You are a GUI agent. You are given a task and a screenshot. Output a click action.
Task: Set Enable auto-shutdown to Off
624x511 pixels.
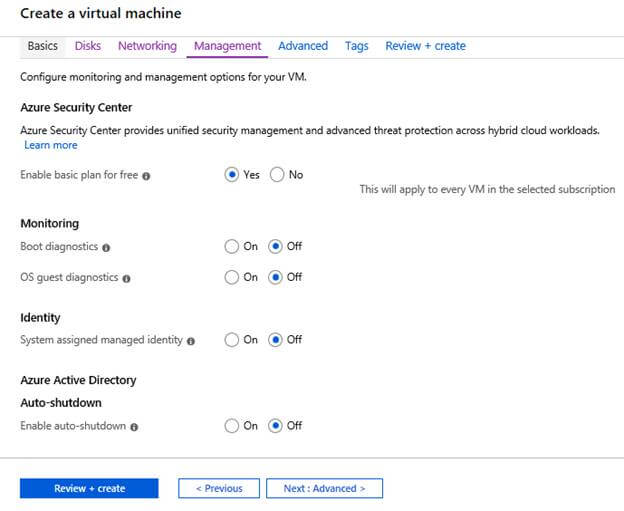tap(275, 426)
